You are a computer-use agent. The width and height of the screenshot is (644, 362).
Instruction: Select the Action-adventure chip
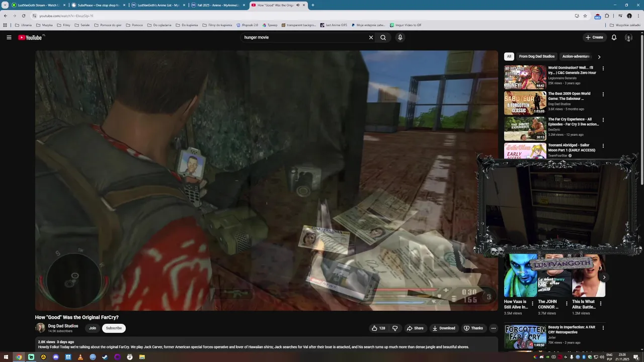pyautogui.click(x=576, y=56)
